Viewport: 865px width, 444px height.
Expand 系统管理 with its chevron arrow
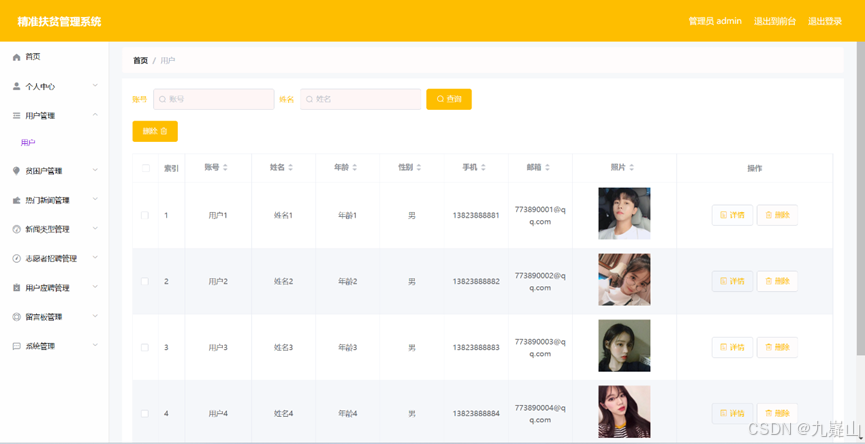click(95, 345)
